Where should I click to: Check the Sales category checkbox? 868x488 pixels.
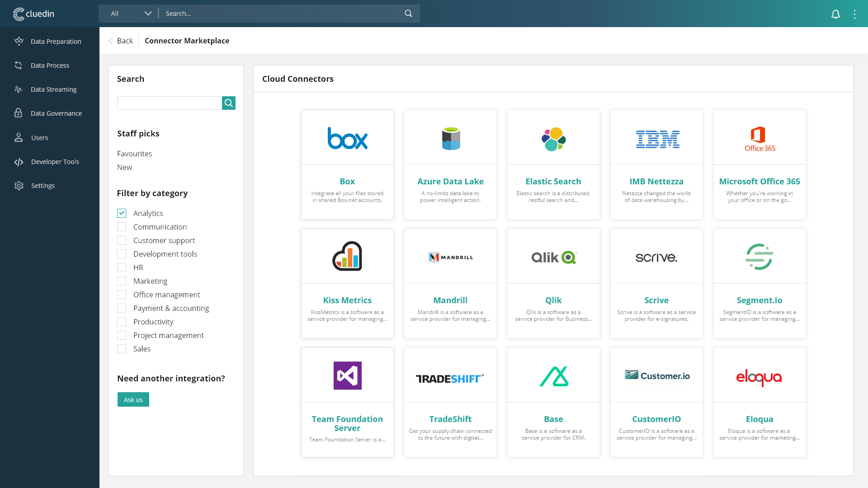pos(122,349)
